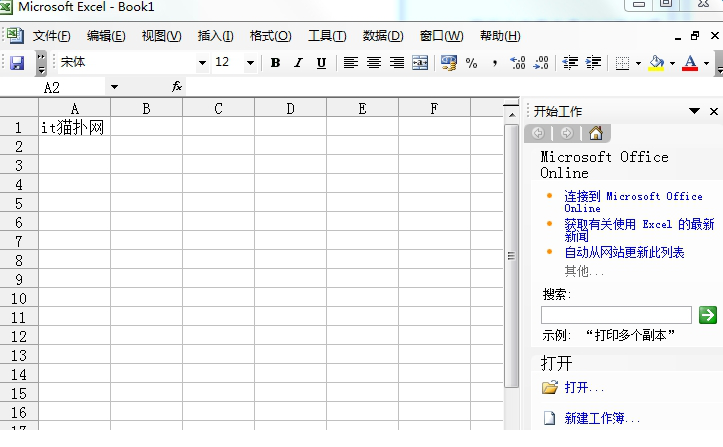This screenshot has height=447, width=723.
Task: Open the font name dropdown
Action: point(202,63)
